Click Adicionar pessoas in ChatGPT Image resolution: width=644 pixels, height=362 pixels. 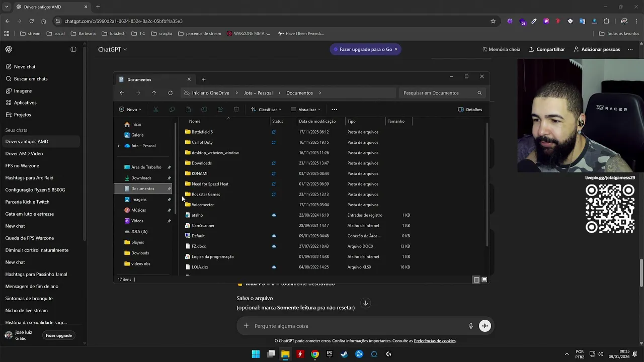coord(596,49)
